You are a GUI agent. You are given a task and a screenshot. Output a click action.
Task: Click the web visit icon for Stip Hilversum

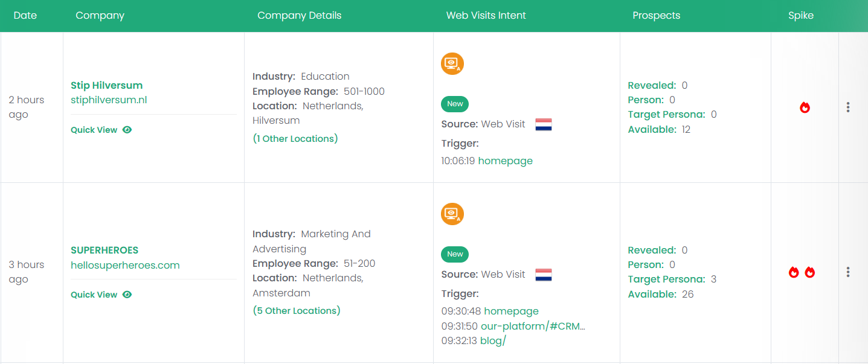click(452, 63)
